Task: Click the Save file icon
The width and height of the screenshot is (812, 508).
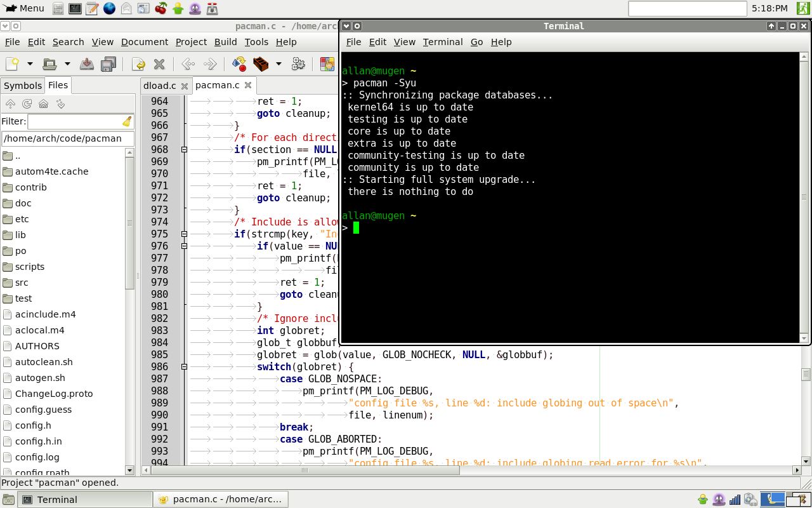Action: click(87, 64)
